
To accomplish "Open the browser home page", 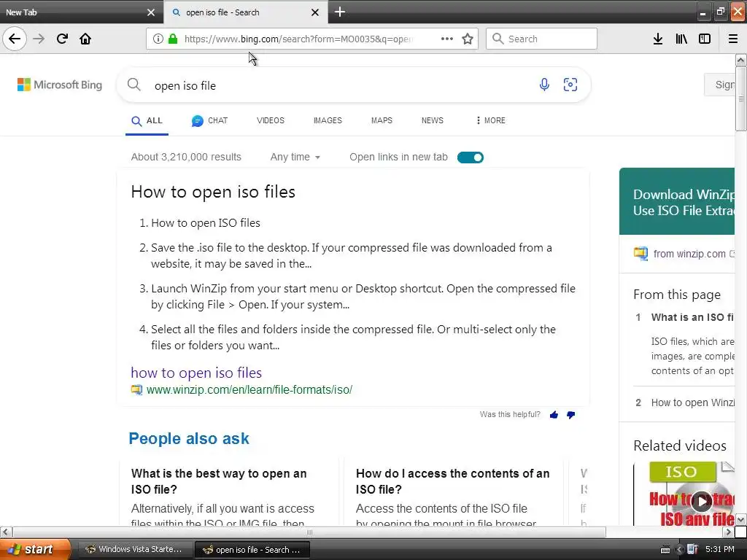I will pos(85,39).
